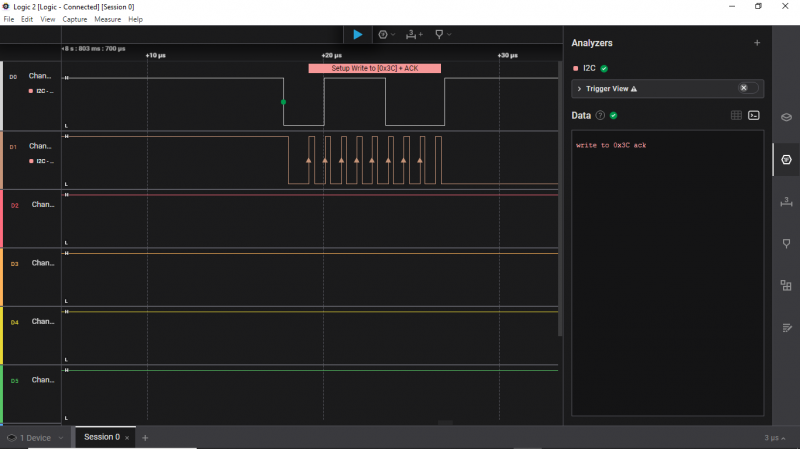Add a new analyzer with the plus icon

[756, 43]
